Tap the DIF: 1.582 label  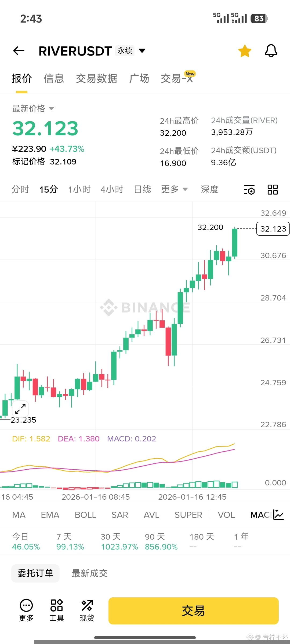pyautogui.click(x=31, y=439)
